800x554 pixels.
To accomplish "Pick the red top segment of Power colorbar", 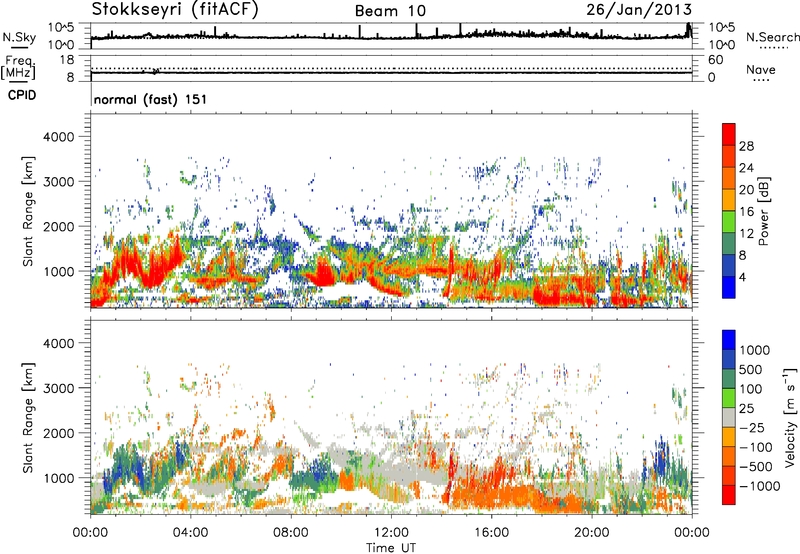I will point(729,134).
